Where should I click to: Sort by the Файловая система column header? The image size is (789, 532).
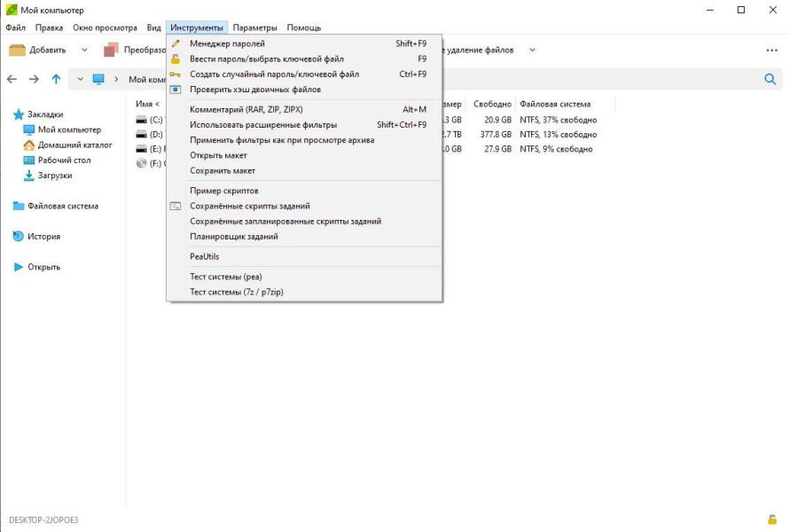click(555, 105)
